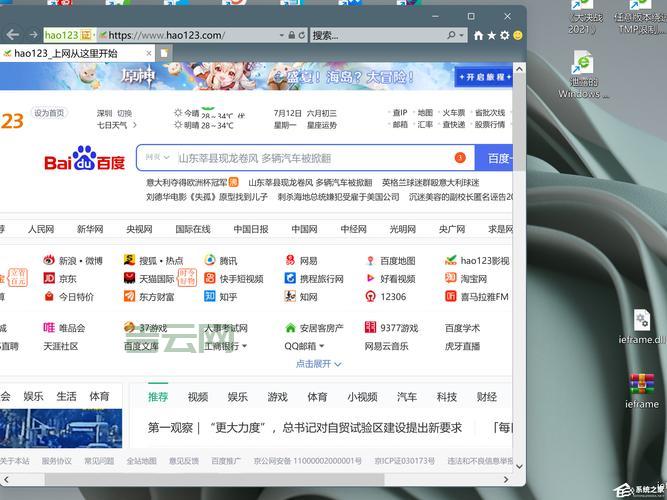This screenshot has width=667, height=500.
Task: Open hao123影视 link
Action: coord(477,260)
